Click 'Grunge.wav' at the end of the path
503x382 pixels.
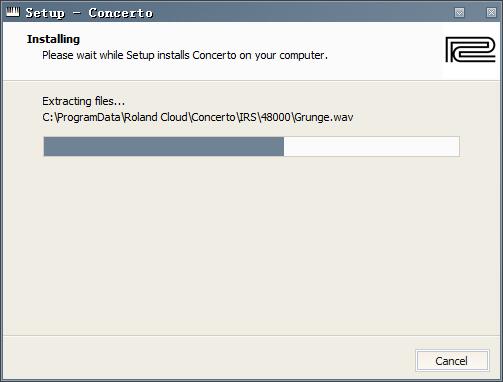(324, 117)
